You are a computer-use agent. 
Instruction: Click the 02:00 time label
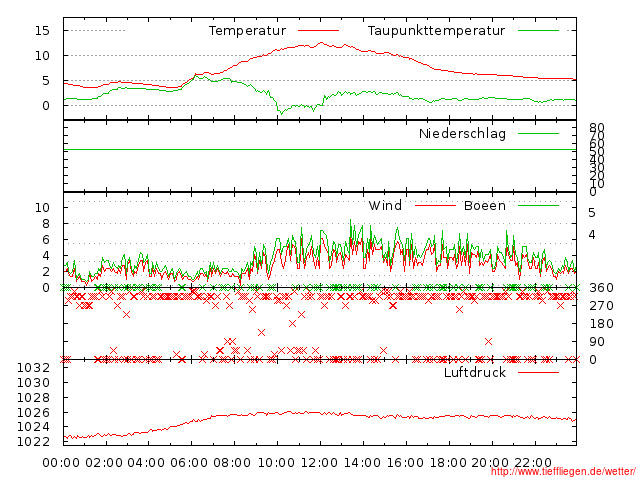coord(104,463)
